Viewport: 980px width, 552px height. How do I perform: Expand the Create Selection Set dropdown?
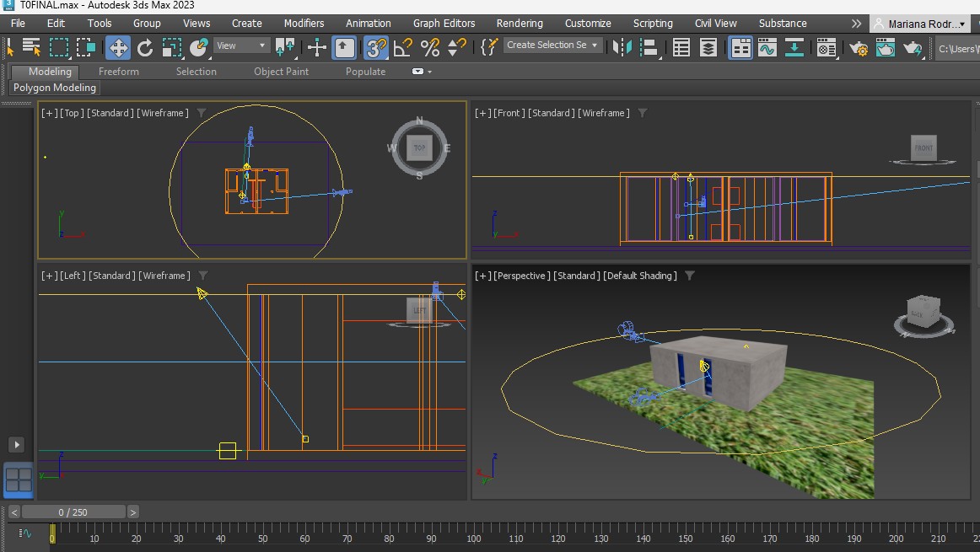click(595, 46)
